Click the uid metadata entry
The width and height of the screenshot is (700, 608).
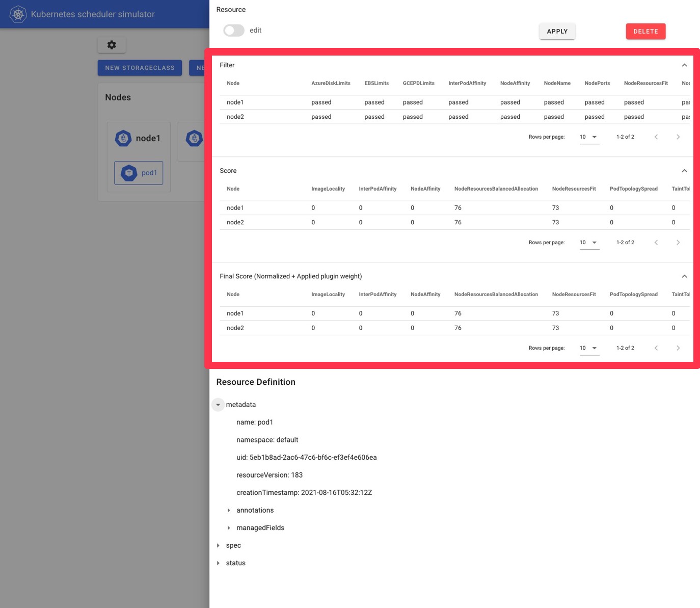point(307,457)
